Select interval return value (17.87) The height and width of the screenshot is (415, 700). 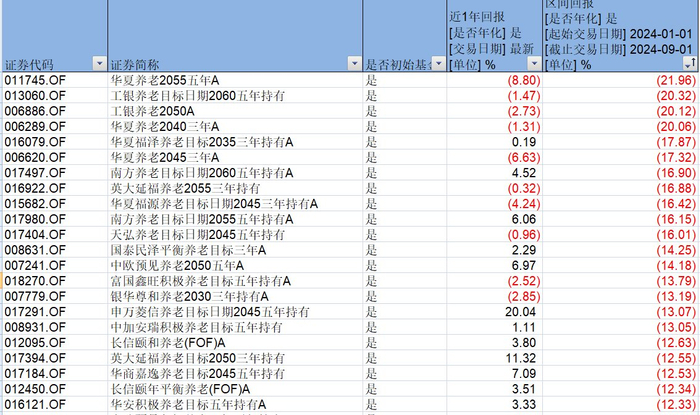click(676, 142)
